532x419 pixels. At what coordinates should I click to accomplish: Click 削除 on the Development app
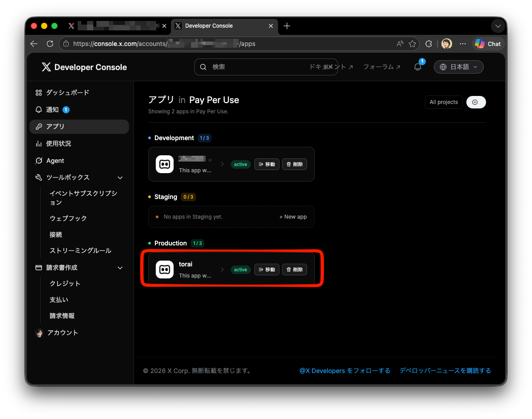pos(295,164)
